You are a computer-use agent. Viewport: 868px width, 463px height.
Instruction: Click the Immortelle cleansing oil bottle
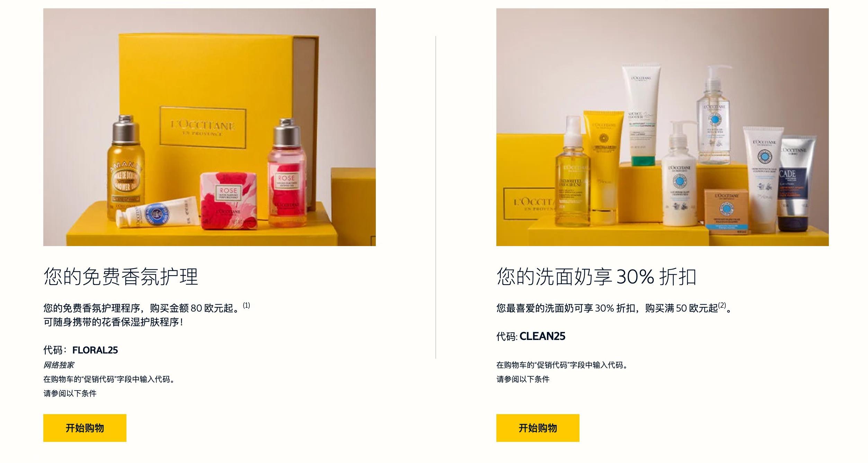pos(573,172)
